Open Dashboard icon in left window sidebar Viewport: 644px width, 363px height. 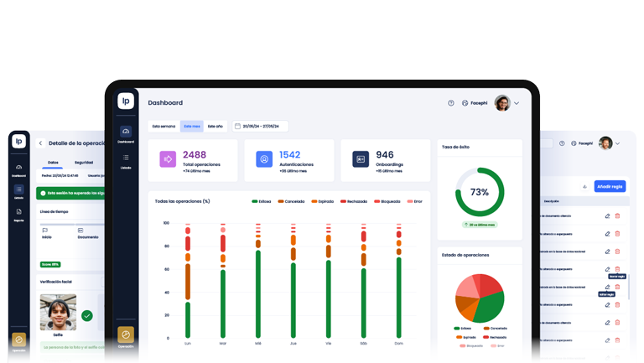[x=19, y=167]
